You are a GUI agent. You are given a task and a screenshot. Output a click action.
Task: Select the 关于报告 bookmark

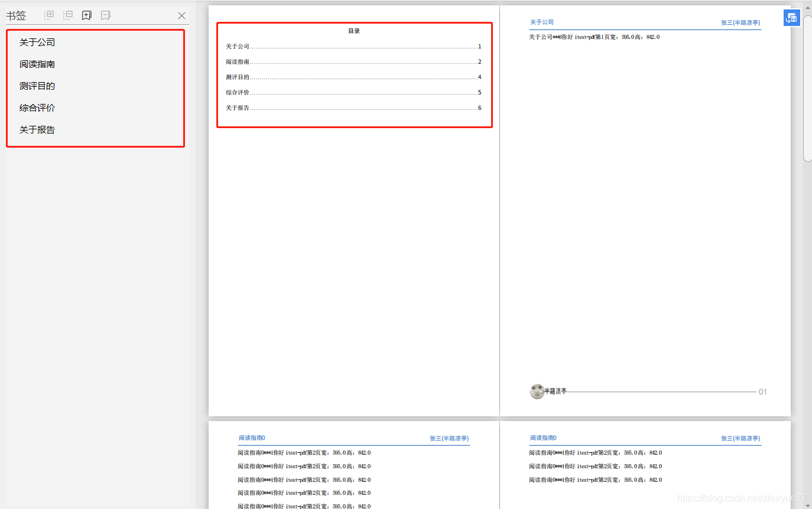[37, 129]
